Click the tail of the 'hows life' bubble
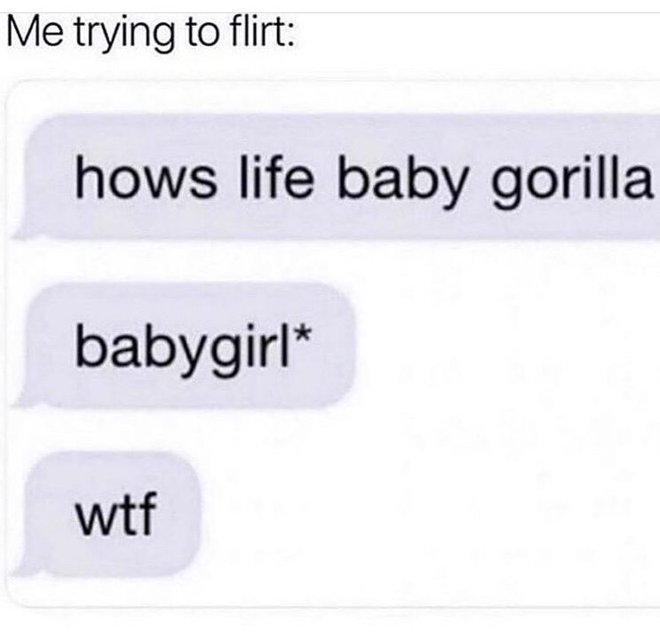Viewport: 660px width, 644px height. (23, 232)
